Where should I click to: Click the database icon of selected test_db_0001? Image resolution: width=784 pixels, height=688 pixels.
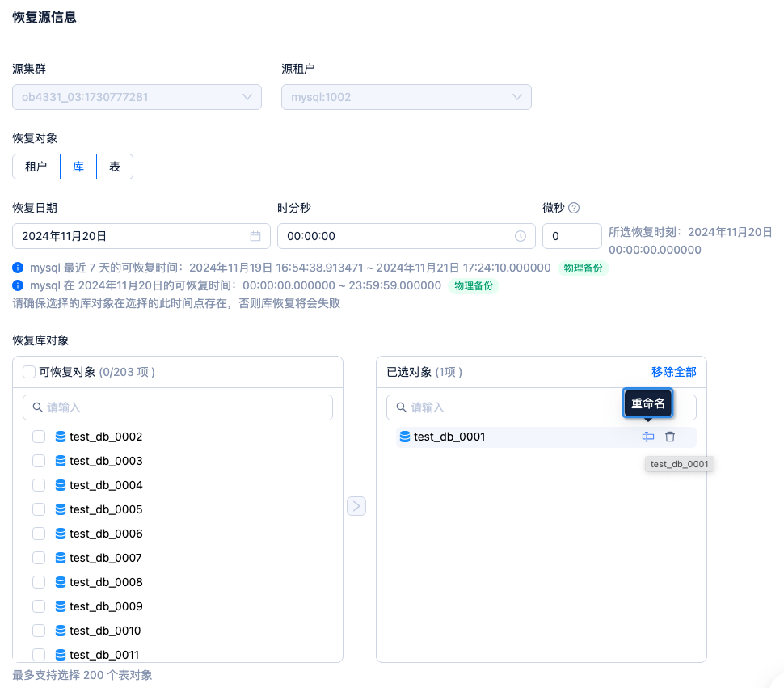click(405, 437)
